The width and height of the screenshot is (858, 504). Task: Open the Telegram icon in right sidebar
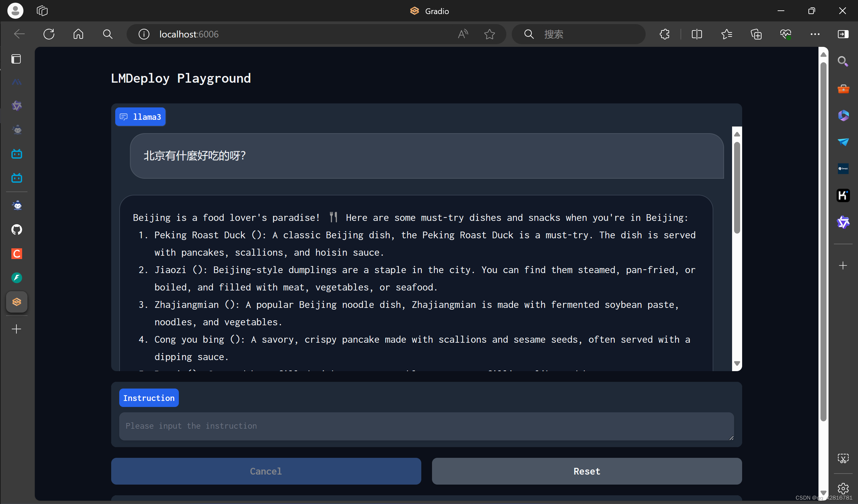(843, 142)
